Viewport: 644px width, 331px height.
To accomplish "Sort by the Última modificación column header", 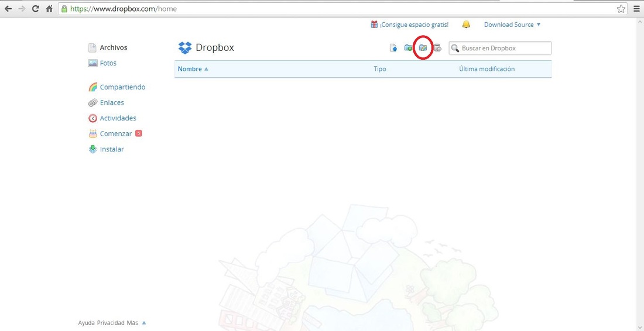I will click(487, 69).
